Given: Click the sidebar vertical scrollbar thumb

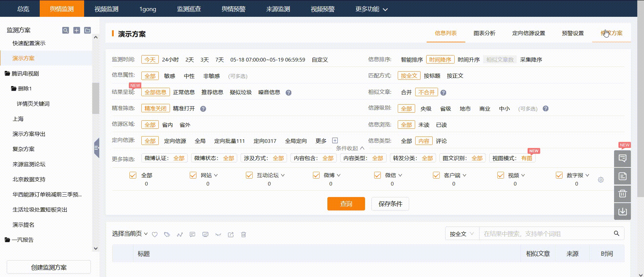Looking at the screenshot, I should [96, 98].
